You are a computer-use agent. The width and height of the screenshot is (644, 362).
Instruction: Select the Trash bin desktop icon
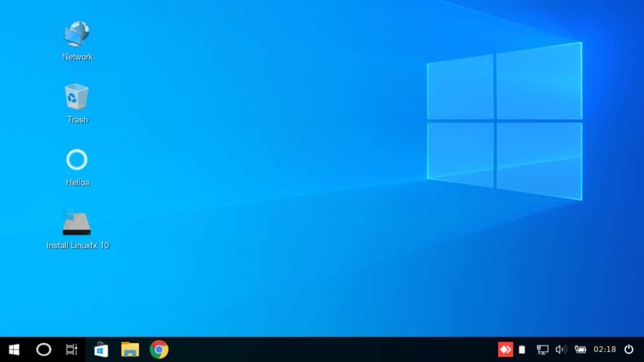77,97
